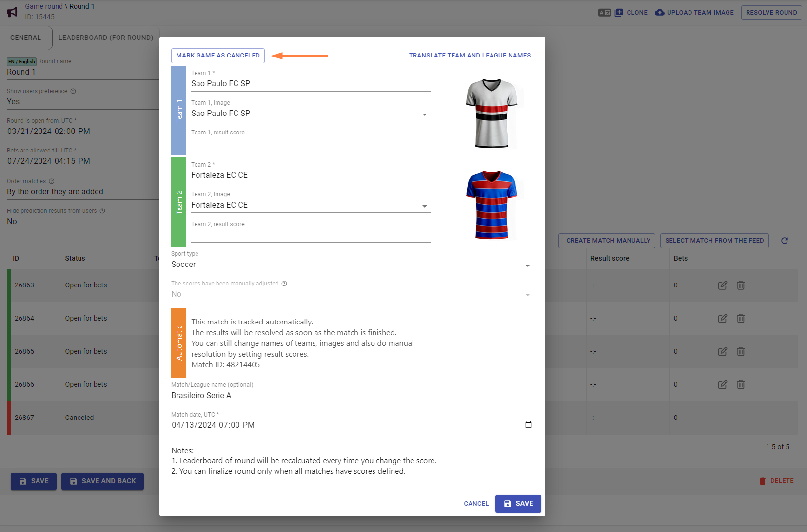The height and width of the screenshot is (532, 807).
Task: Expand Team 1 Image dropdown
Action: (424, 114)
